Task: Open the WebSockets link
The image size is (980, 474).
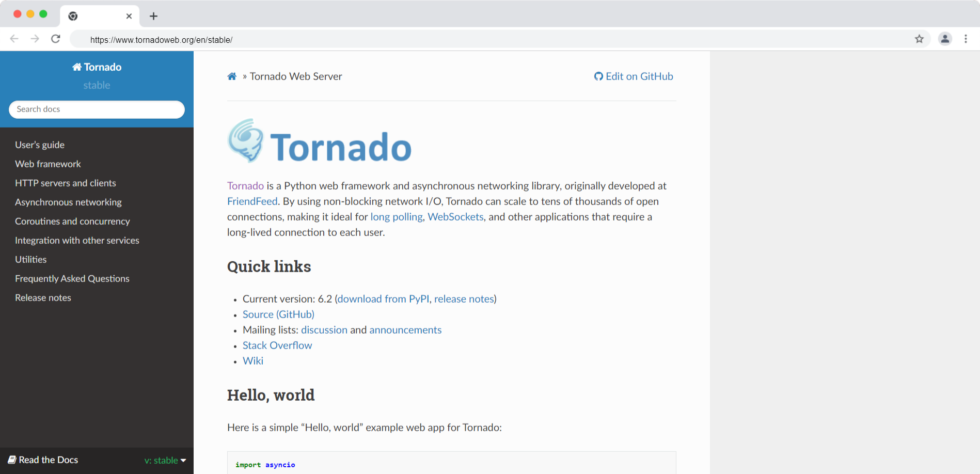Action: (x=455, y=217)
